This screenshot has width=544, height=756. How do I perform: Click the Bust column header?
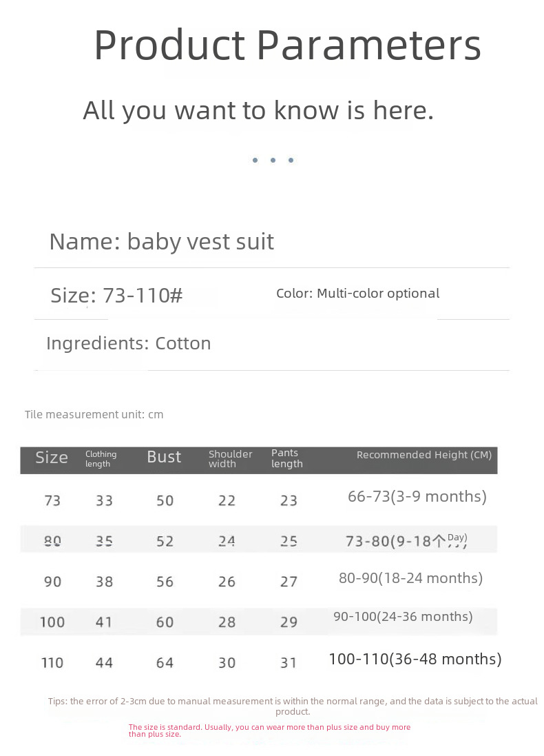[164, 457]
